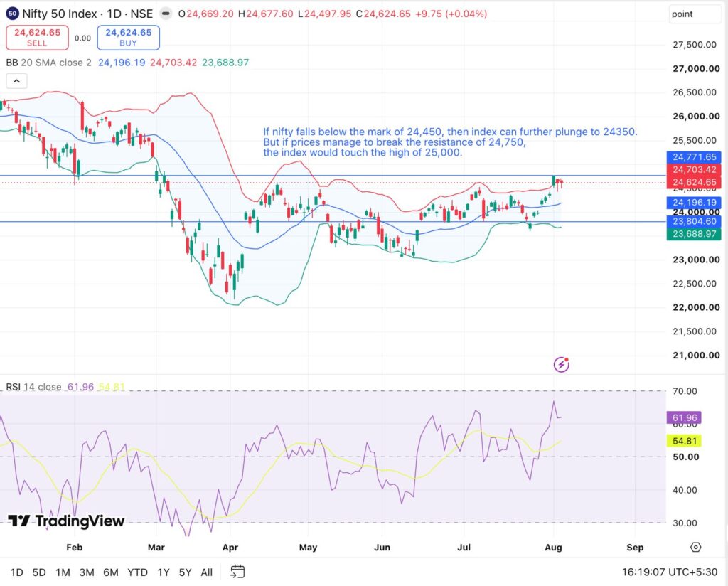
Task: Click the TradingView logo
Action: [x=66, y=521]
